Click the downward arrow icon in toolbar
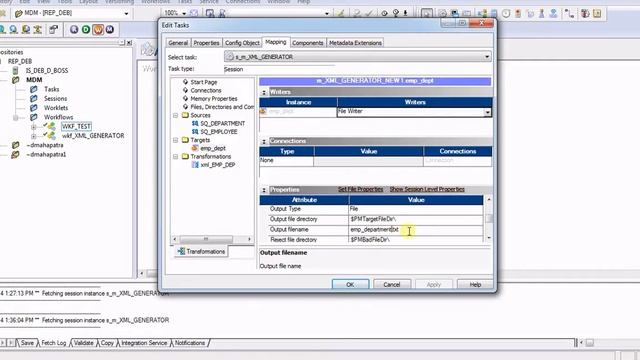The height and width of the screenshot is (360, 640). click(x=406, y=13)
